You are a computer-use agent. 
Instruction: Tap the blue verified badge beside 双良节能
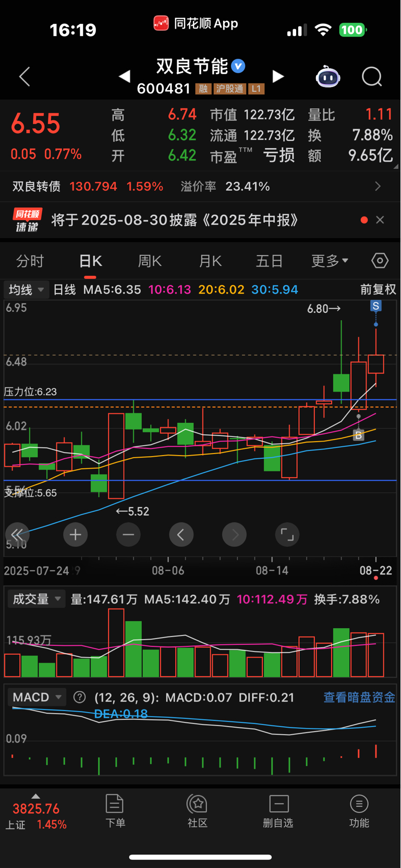[238, 66]
